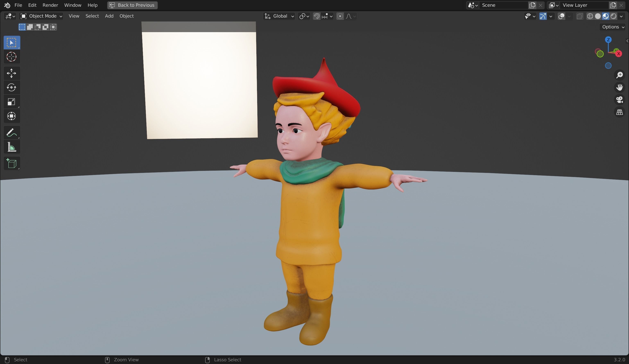Open viewport Select menu
The image size is (629, 364).
pos(92,16)
